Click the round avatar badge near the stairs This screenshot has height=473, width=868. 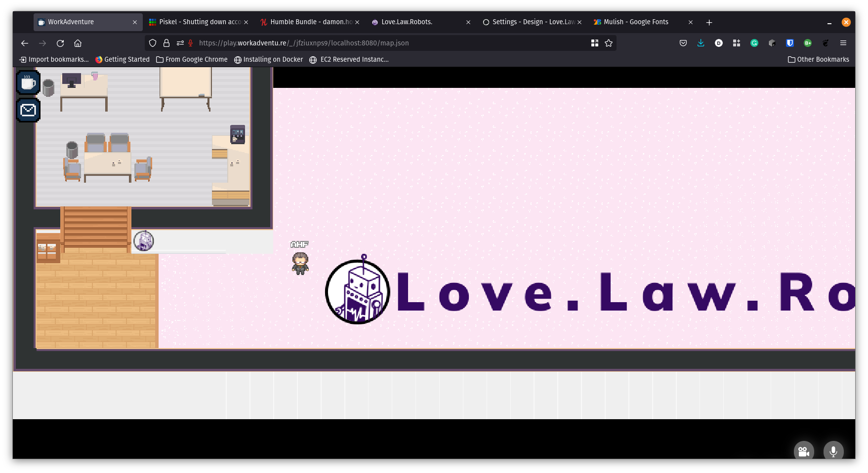click(144, 241)
